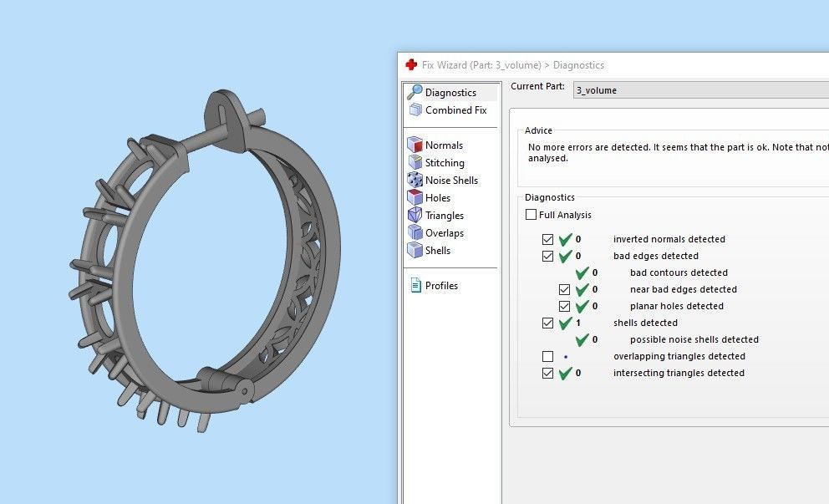Screen dimensions: 829x504
Task: Open the Normals fixing page
Action: pos(444,145)
